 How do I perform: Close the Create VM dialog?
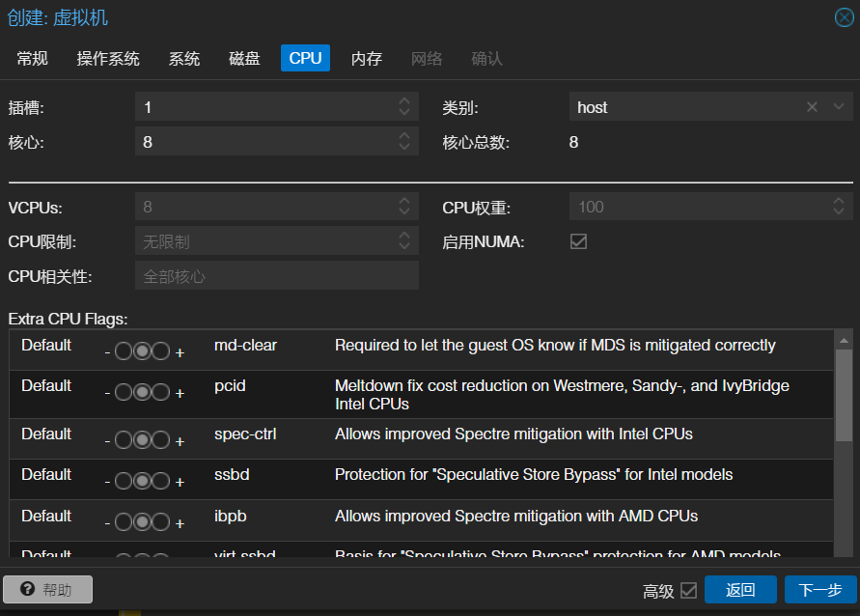(x=845, y=17)
